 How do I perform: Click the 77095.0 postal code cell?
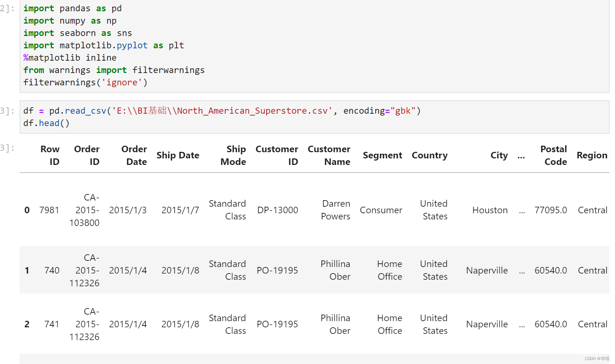551,210
